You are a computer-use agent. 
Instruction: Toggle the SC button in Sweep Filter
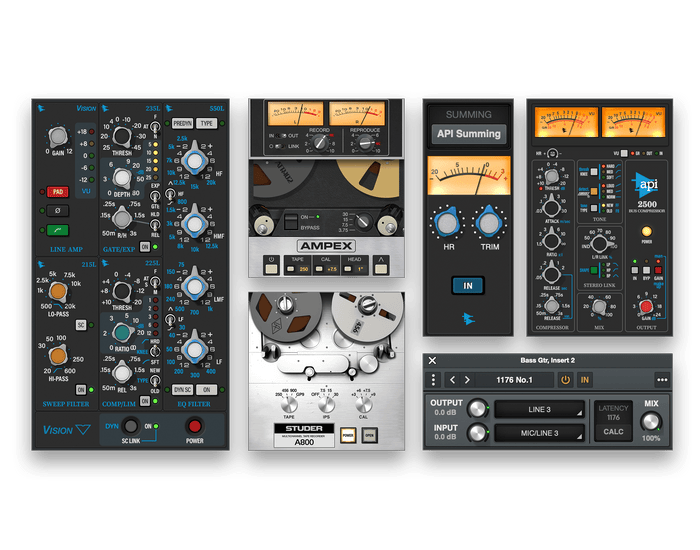point(81,325)
